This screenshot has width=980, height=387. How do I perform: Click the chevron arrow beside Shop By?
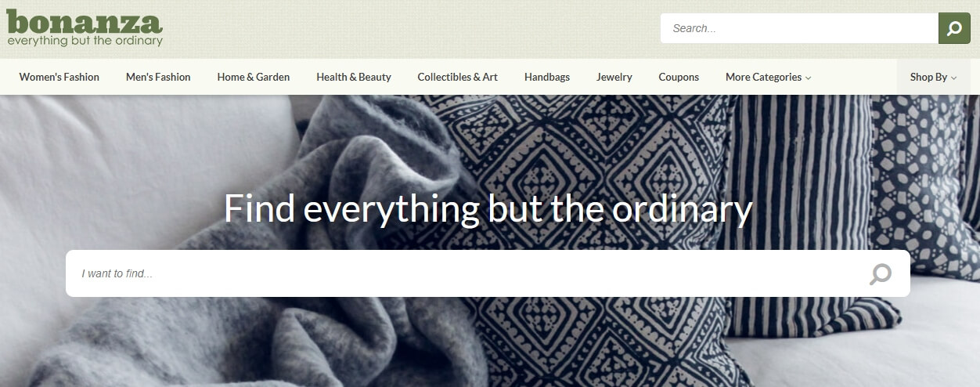(x=954, y=78)
